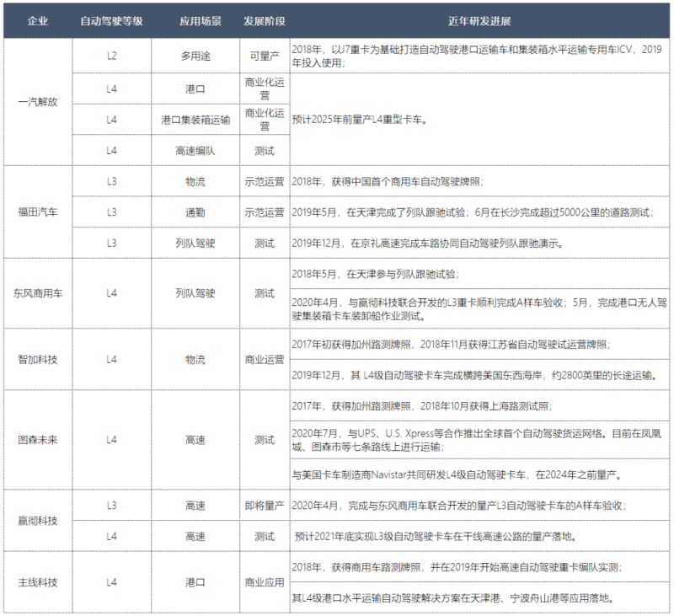This screenshot has height=616, width=674.
Task: Select the 港口集装箱运输 scenario cell
Action: [x=195, y=119]
